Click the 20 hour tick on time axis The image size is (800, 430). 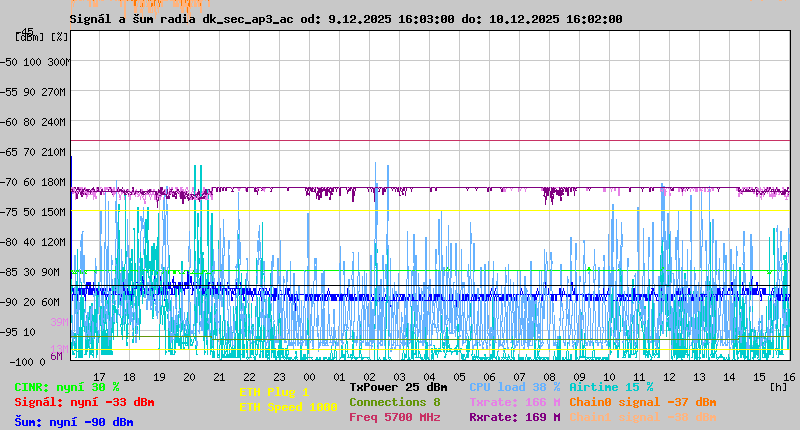[190, 376]
